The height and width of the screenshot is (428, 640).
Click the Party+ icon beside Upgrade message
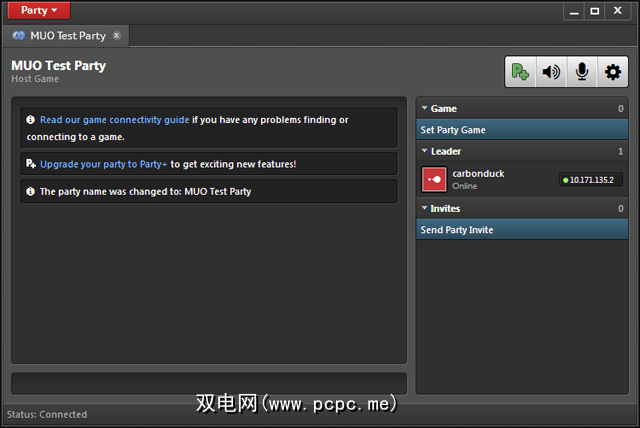pyautogui.click(x=31, y=164)
